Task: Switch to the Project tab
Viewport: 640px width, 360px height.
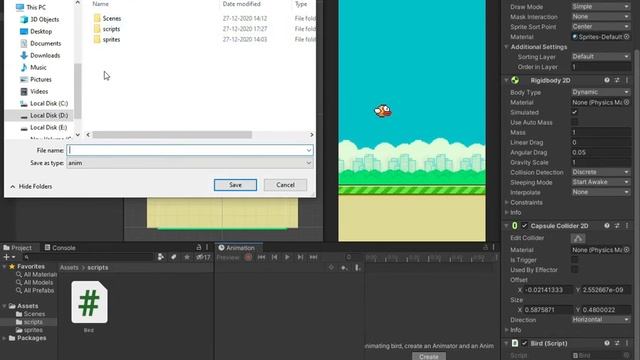Action: (x=17, y=248)
